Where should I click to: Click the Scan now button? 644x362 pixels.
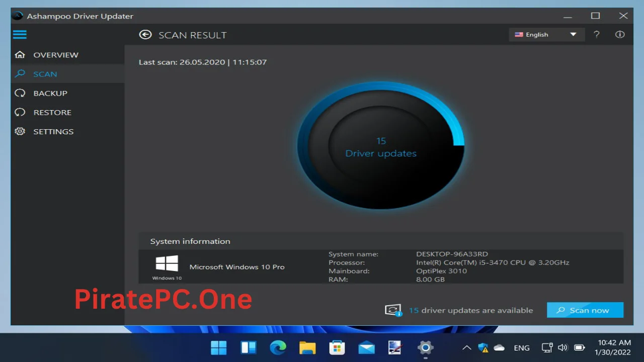(x=585, y=310)
